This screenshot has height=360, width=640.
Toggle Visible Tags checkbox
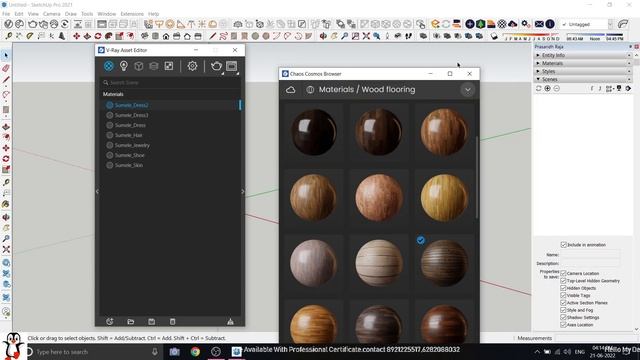(563, 295)
